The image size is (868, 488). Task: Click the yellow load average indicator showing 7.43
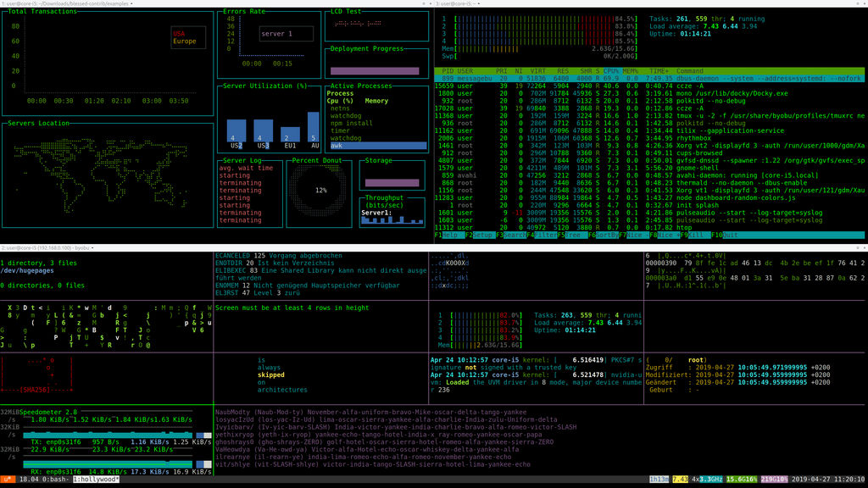(679, 478)
